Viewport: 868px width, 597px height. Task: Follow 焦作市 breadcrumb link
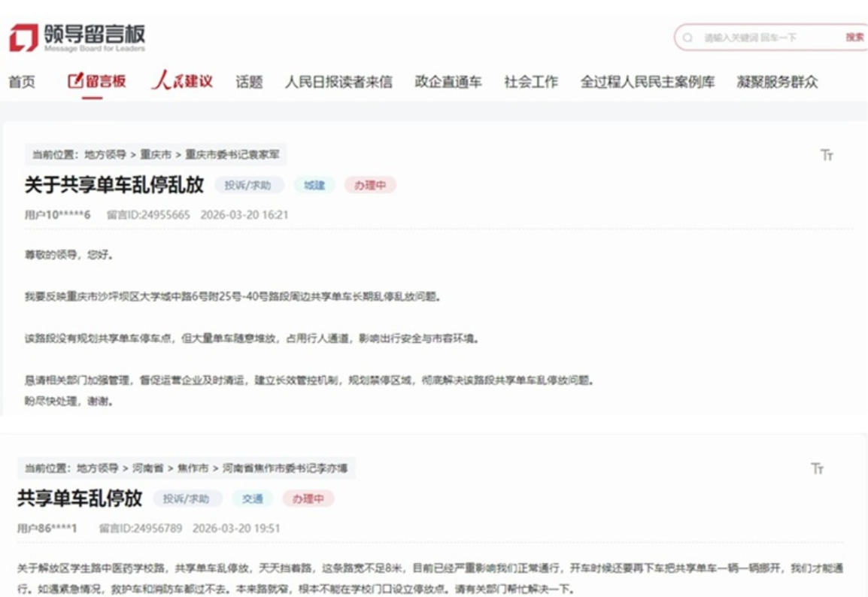193,468
